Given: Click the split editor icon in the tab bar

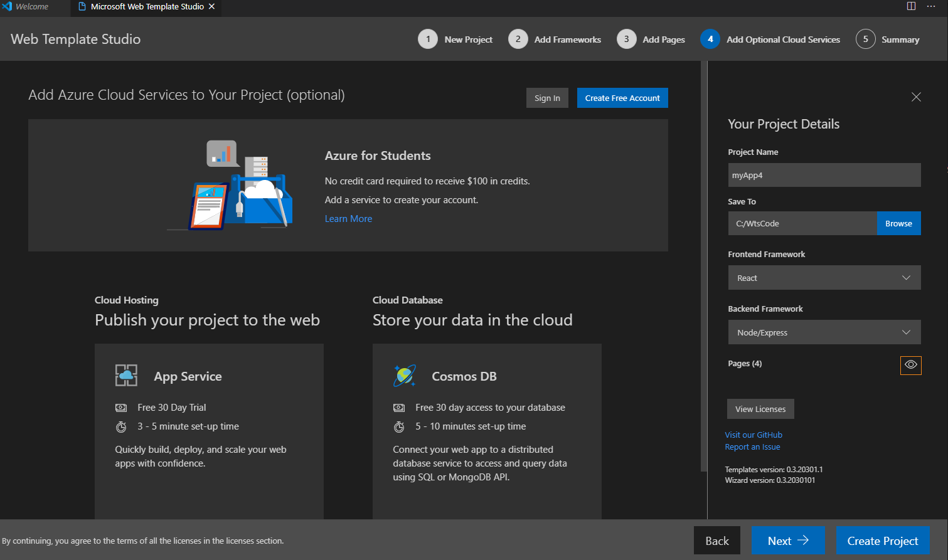Looking at the screenshot, I should click(x=911, y=6).
